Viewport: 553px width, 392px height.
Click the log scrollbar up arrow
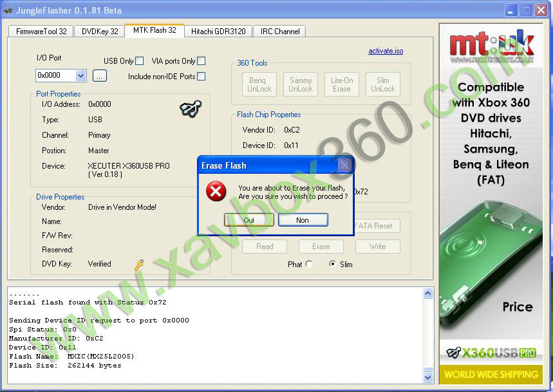click(x=428, y=293)
